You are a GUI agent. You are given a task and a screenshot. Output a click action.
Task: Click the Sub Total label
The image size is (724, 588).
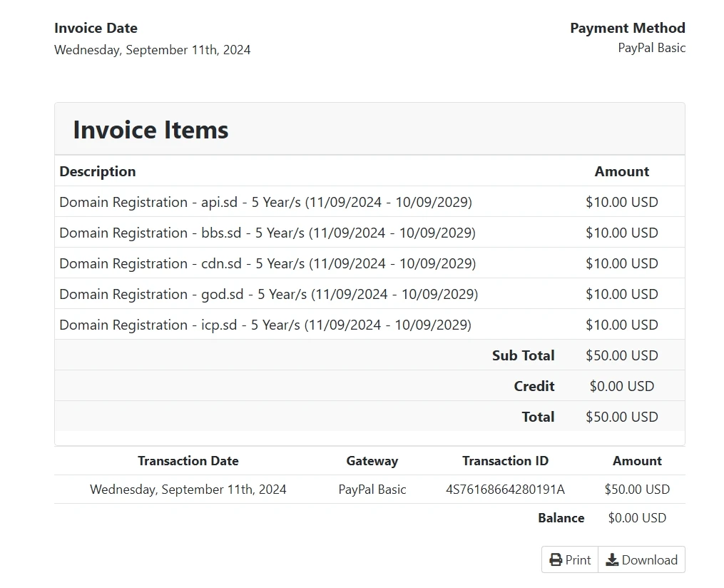(523, 355)
